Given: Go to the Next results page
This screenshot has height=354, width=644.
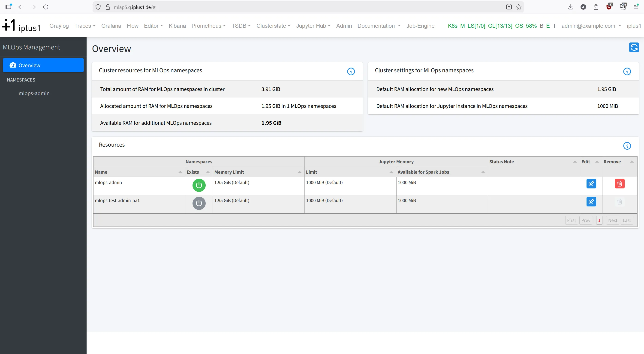Looking at the screenshot, I should [x=613, y=220].
